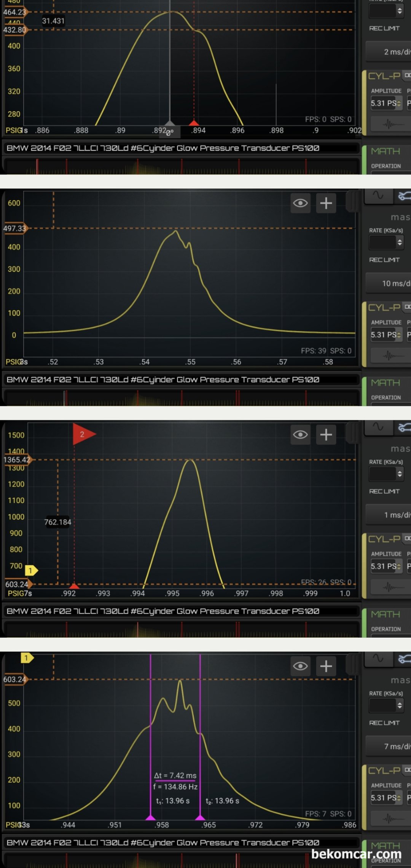This screenshot has width=411, height=868.
Task: Click the 1 ms/div timebase button
Action: pos(389,515)
